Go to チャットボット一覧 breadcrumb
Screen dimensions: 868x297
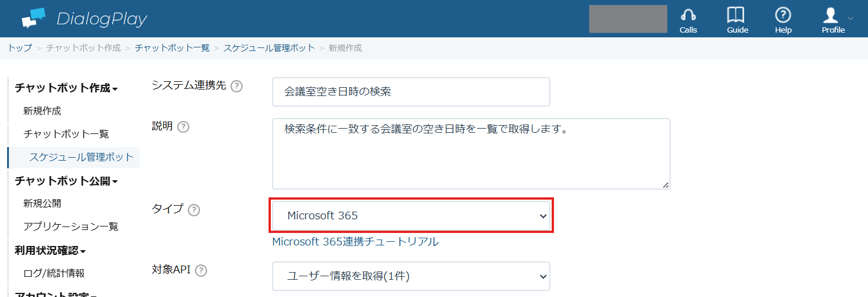172,47
